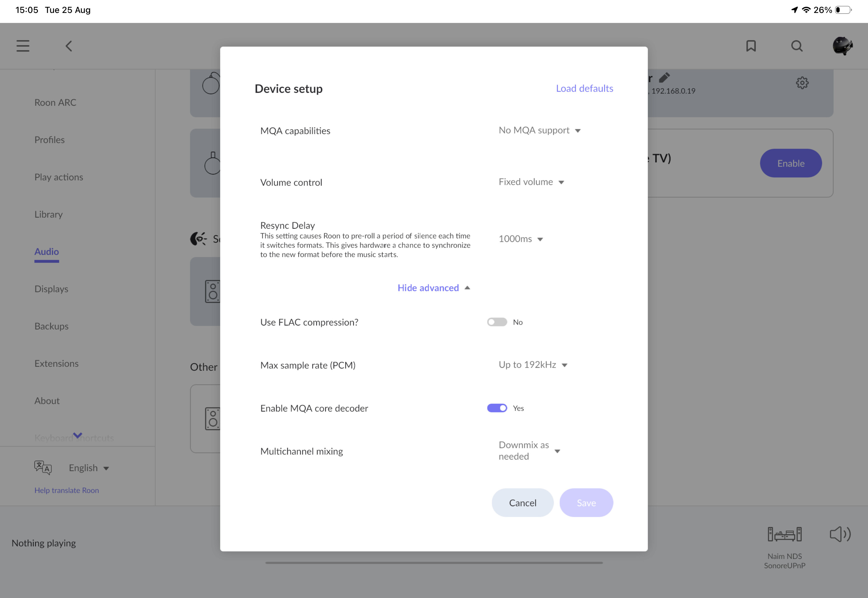Open bookmarks icon in top bar
The image size is (868, 598).
pos(751,46)
